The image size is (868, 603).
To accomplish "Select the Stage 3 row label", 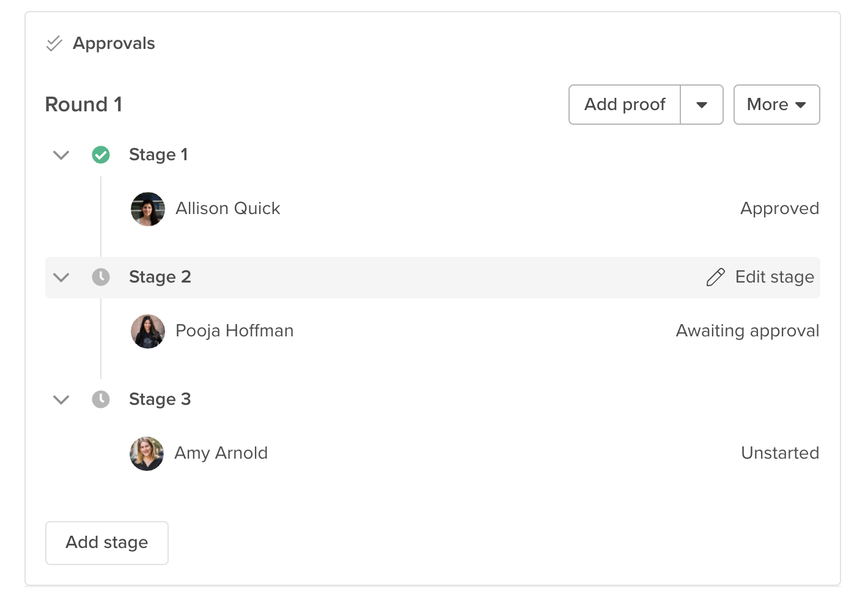I will click(x=160, y=399).
